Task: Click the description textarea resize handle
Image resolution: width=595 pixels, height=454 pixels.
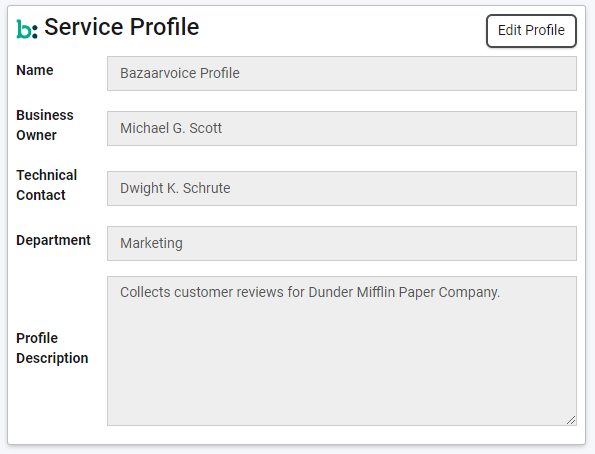Action: tap(571, 420)
